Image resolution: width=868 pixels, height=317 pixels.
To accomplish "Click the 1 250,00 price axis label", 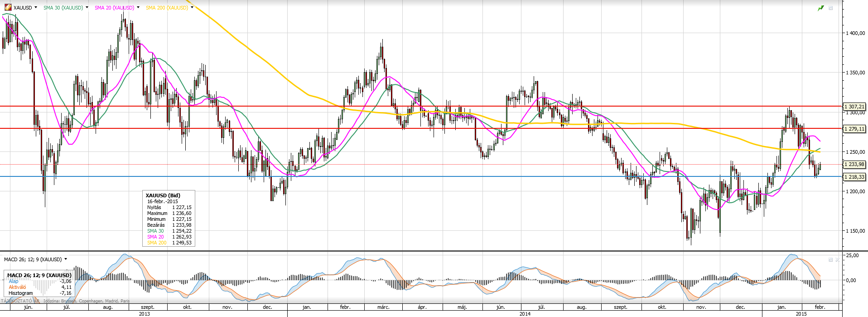I will 855,152.
